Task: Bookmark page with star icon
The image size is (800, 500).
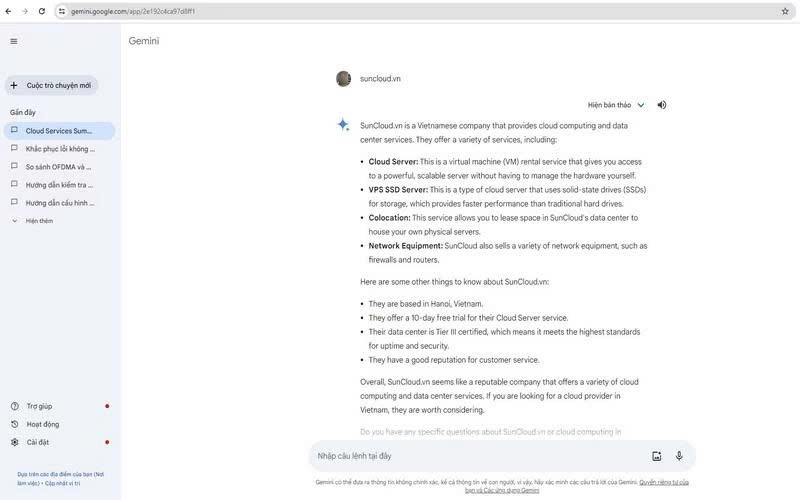Action: click(785, 11)
